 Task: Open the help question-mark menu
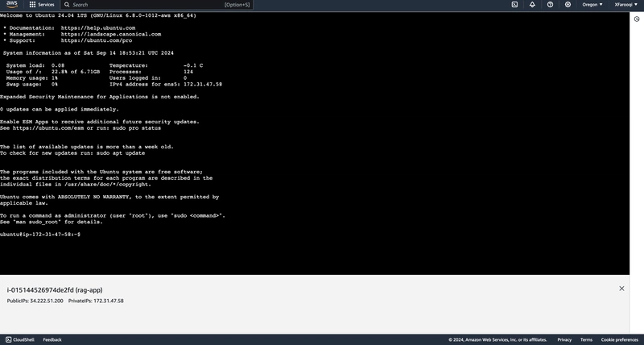click(x=550, y=5)
